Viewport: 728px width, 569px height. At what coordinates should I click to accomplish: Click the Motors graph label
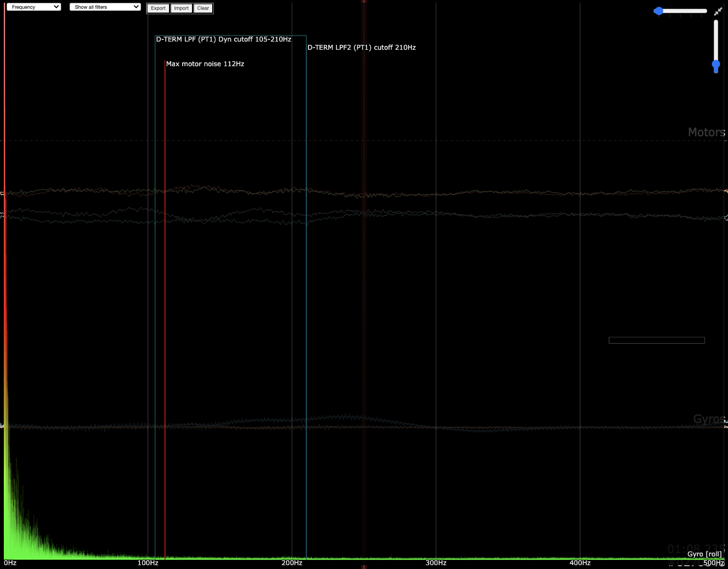coord(706,132)
